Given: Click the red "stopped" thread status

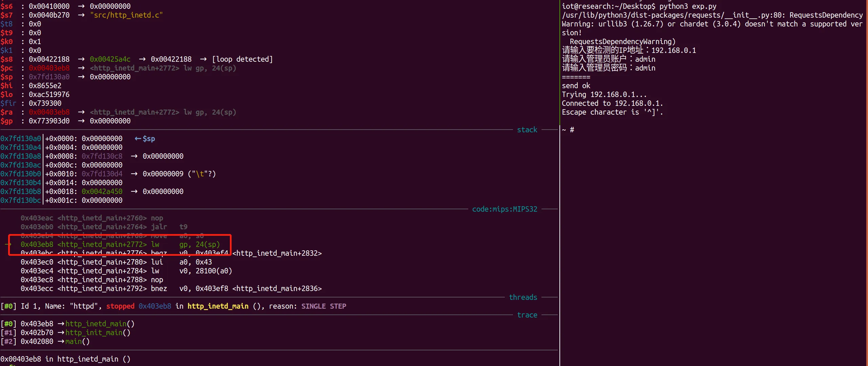Looking at the screenshot, I should point(120,306).
